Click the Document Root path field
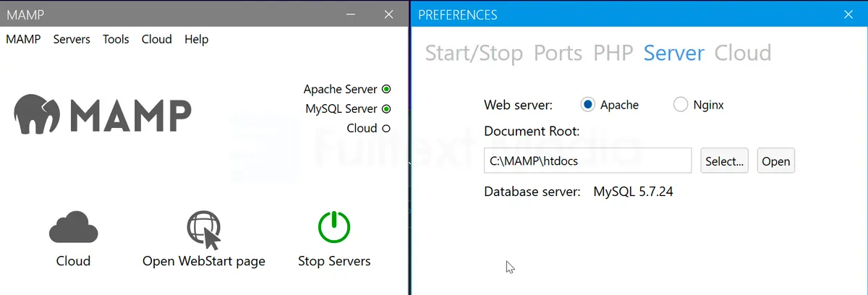Viewport: 868px width, 295px height. [x=587, y=161]
